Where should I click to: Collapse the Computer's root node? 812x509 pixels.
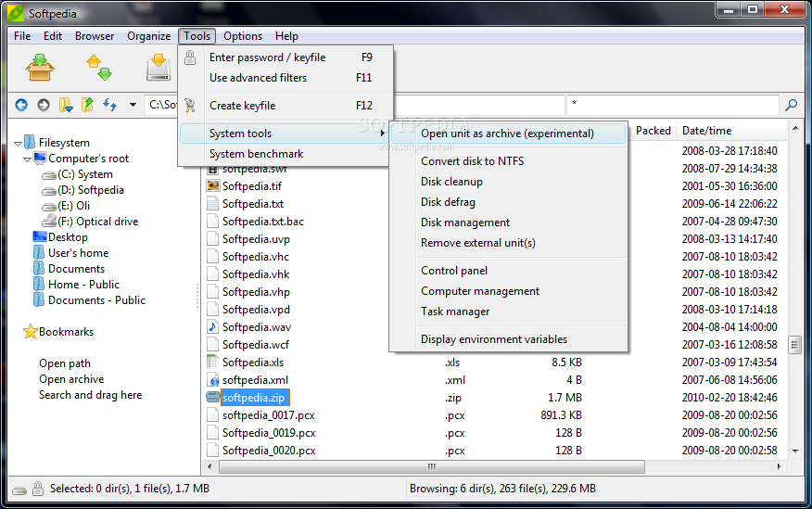[27, 159]
